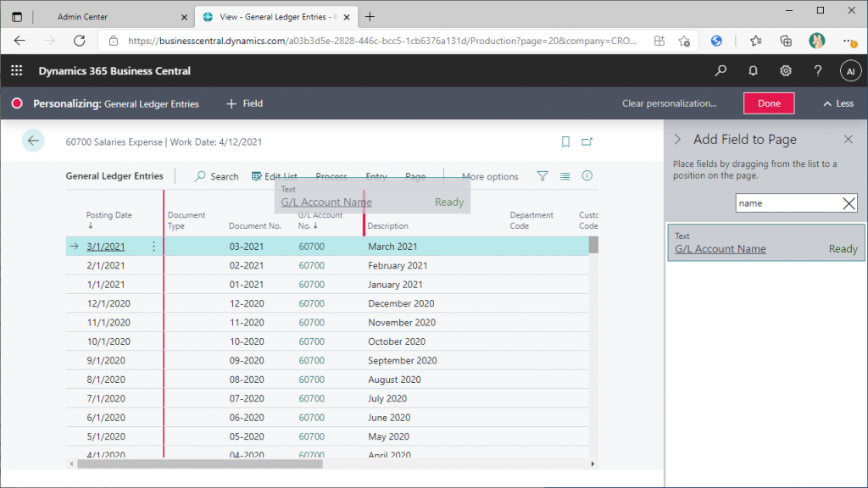Reload the browser page
Screen dimensions: 868x488
pos(80,41)
